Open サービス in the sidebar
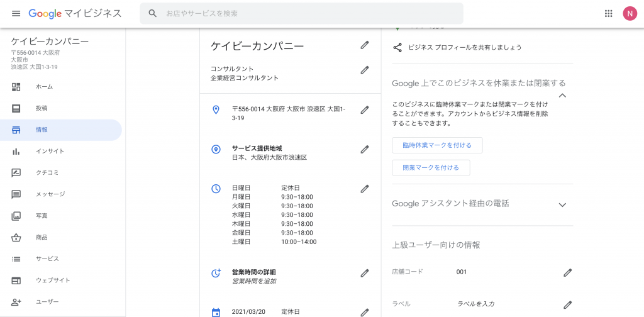 [61, 259]
